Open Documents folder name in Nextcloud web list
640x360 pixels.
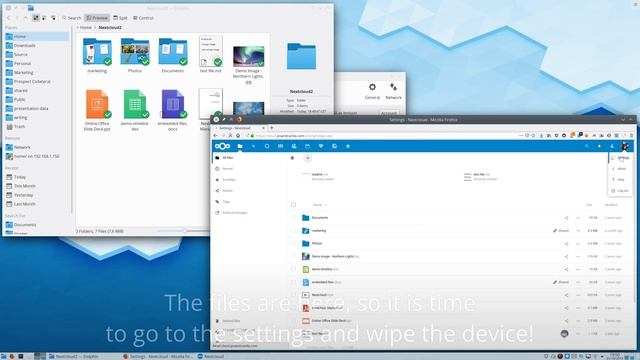click(320, 218)
